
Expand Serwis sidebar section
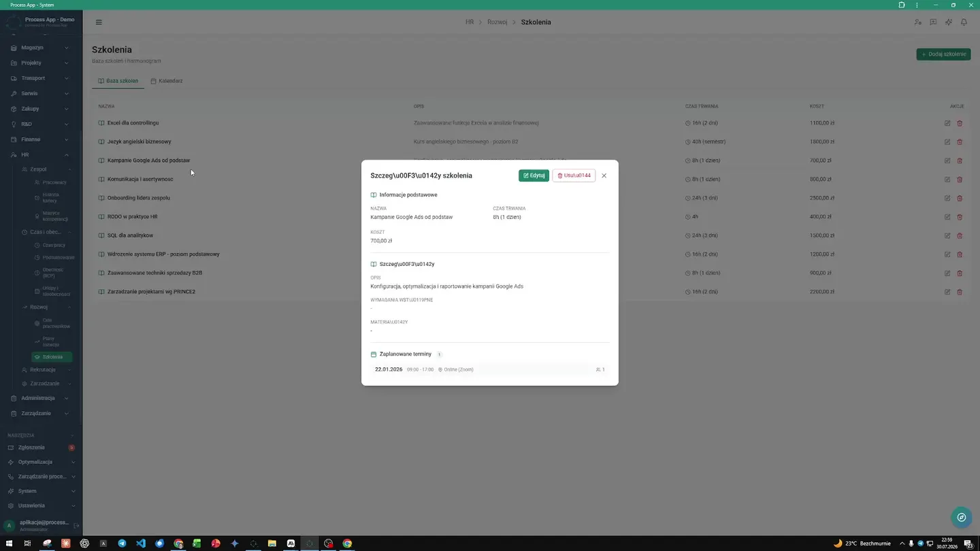(40, 93)
